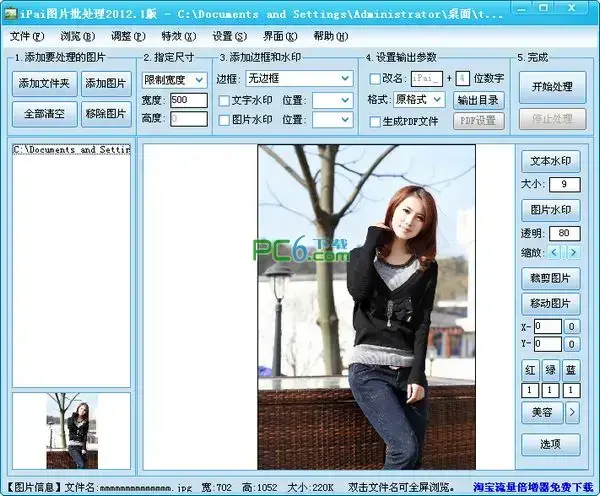This screenshot has width=600, height=496.
Task: Click the 开始处理 button
Action: [552, 87]
